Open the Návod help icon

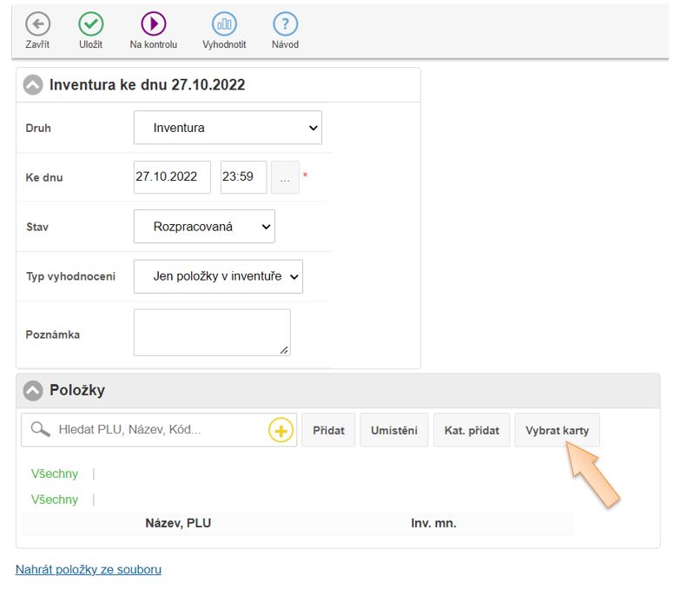[x=285, y=24]
